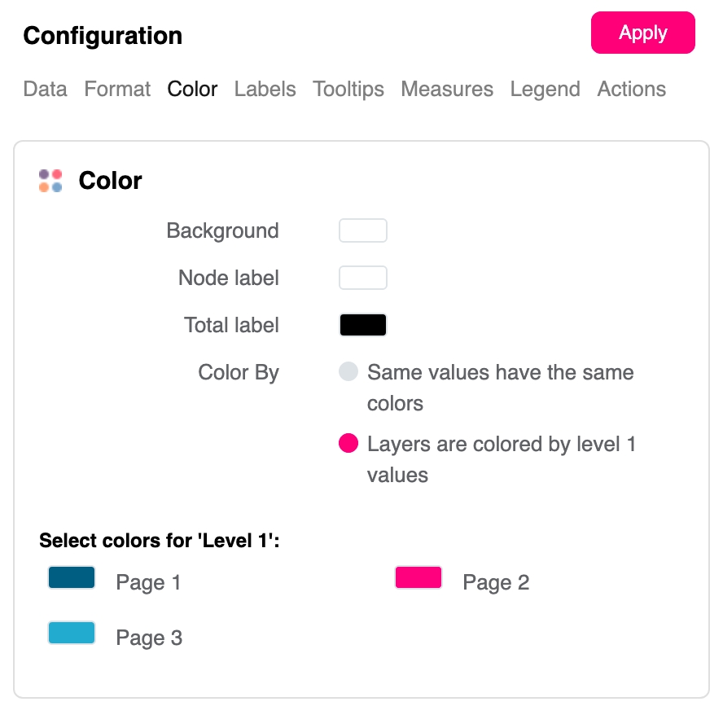Viewport: 723px width, 728px height.
Task: Select the Color tab
Action: tap(192, 89)
